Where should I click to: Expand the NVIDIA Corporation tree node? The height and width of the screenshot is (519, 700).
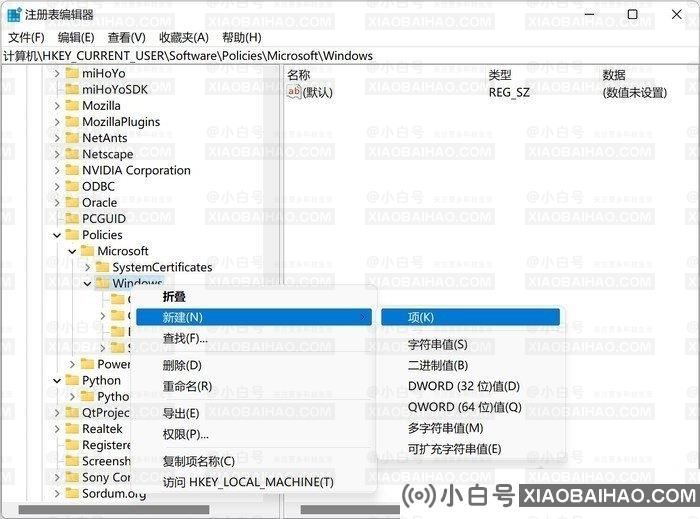pos(57,170)
